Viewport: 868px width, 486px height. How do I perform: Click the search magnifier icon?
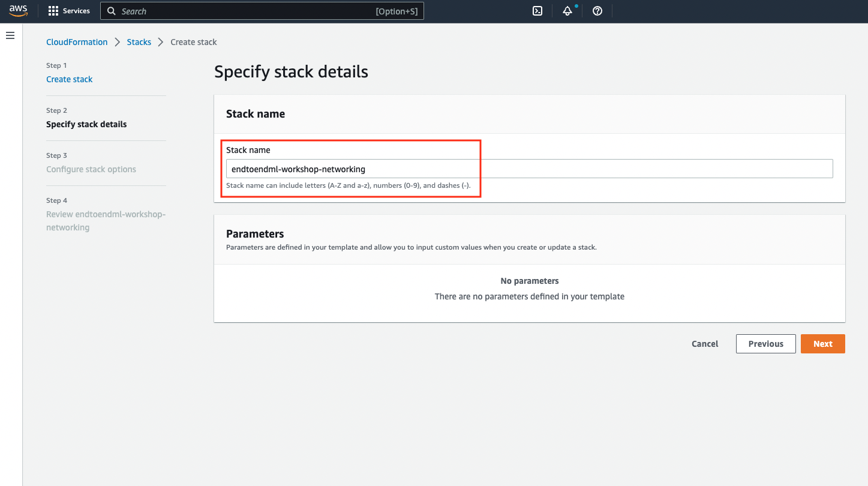click(111, 11)
